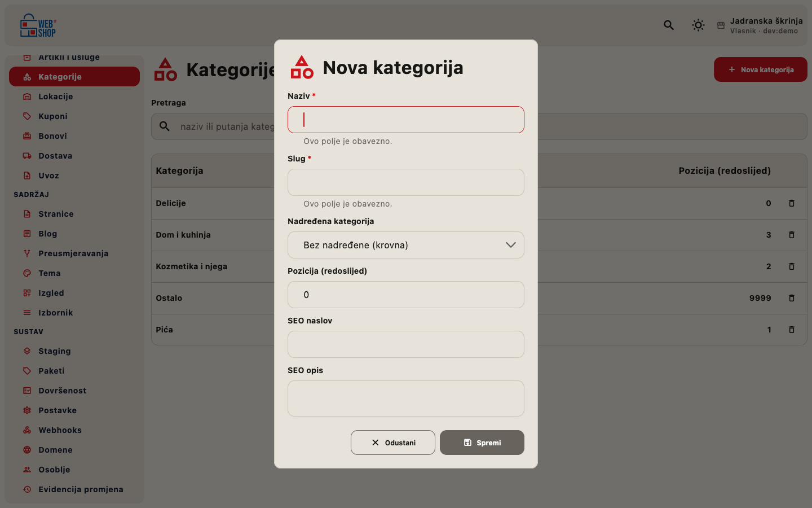
Task: Navigate to Dostava section
Action: (74, 156)
